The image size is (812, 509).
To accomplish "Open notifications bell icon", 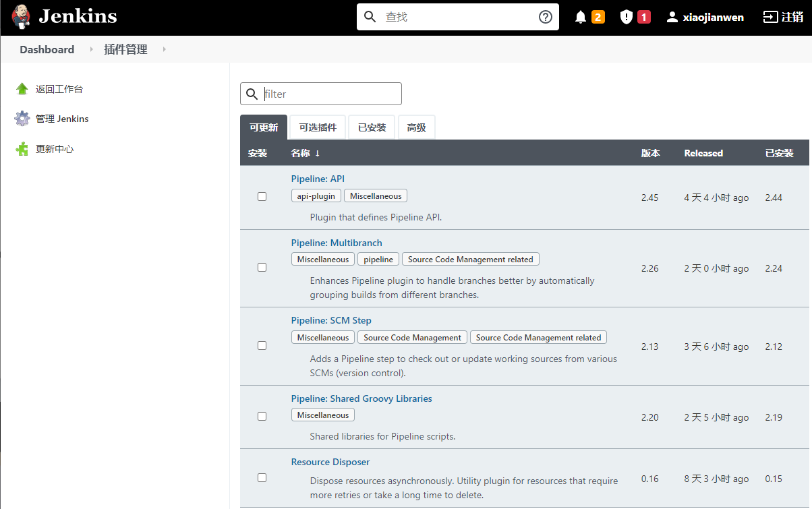I will [x=581, y=18].
